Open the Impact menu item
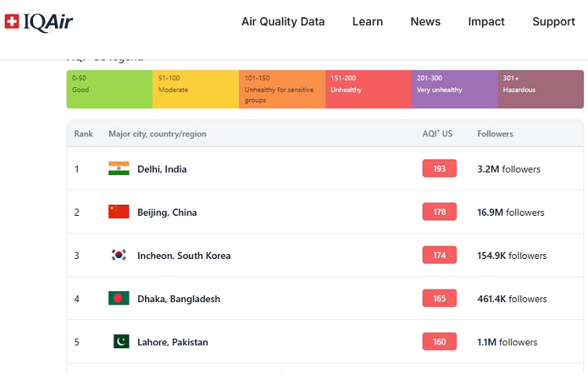The width and height of the screenshot is (588, 375). tap(486, 22)
